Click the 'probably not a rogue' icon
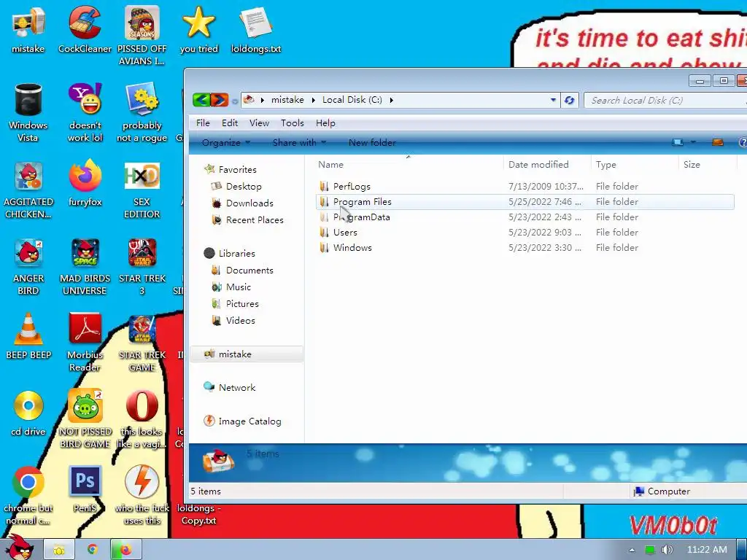The width and height of the screenshot is (747, 560). tap(142, 113)
